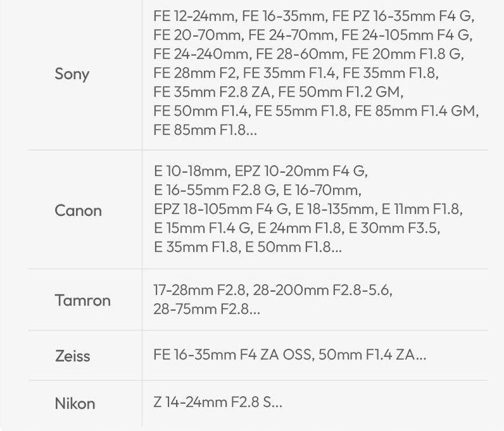
Task: Click the Sony brand label
Action: (72, 74)
